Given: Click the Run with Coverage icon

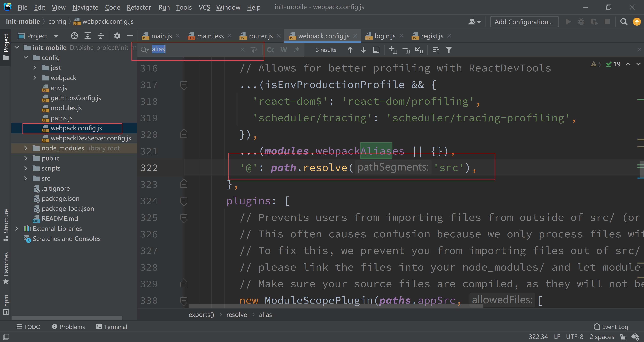Looking at the screenshot, I should [594, 22].
